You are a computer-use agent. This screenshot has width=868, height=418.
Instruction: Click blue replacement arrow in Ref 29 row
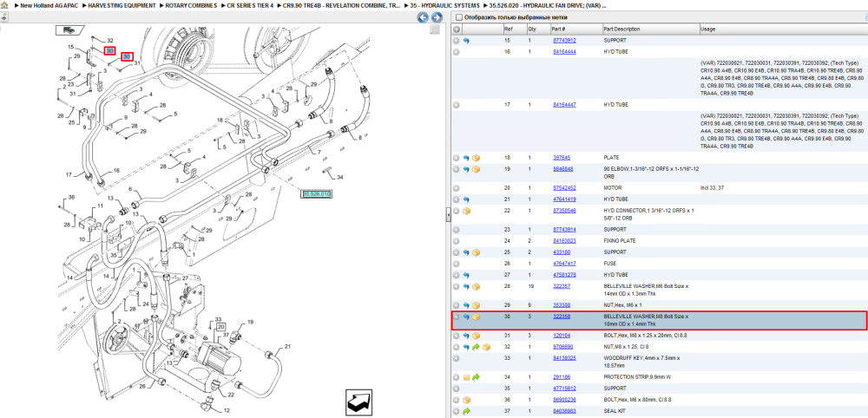point(467,305)
